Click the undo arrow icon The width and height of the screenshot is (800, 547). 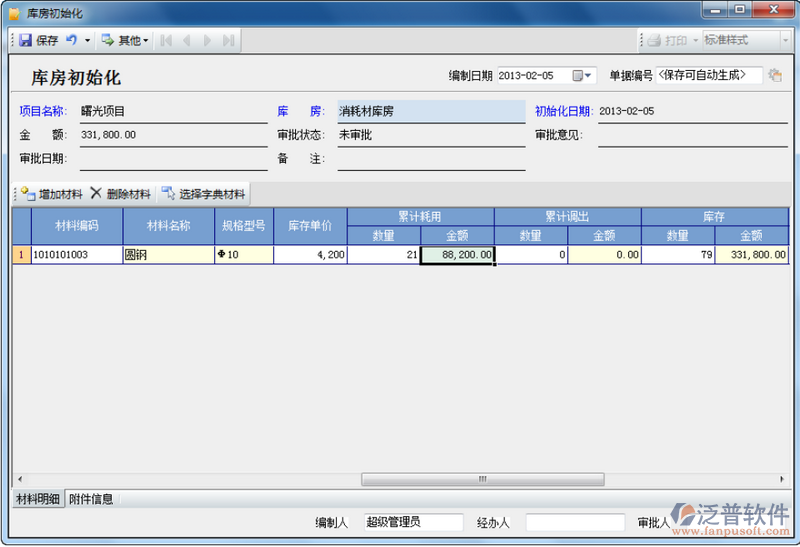click(x=72, y=41)
